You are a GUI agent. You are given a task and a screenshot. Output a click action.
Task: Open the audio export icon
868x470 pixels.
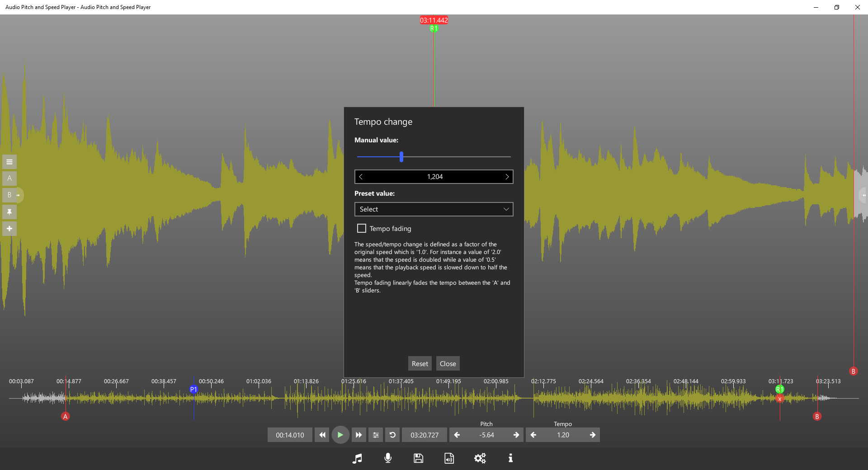coord(449,458)
